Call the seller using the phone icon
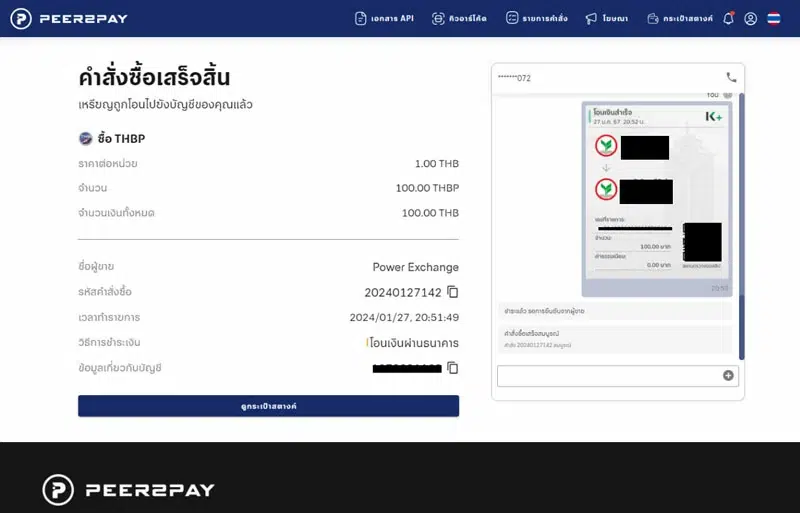The width and height of the screenshot is (800, 513). coord(731,77)
